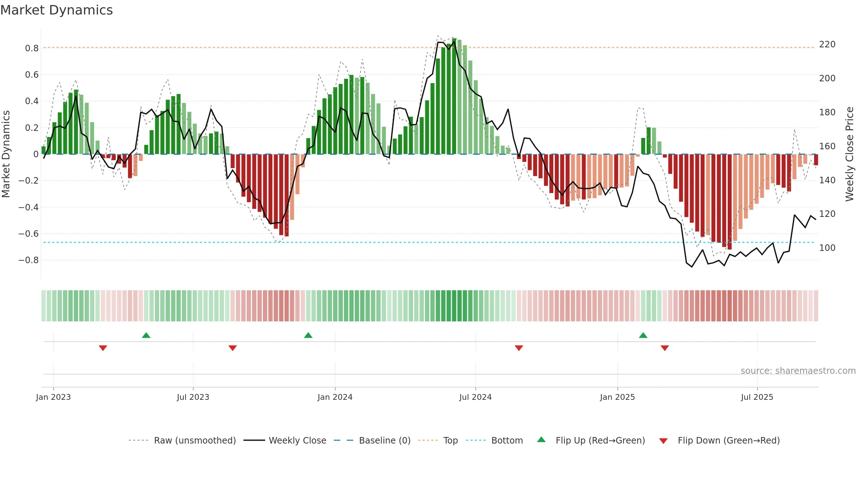Click the Baseline (0) legend entry

[x=372, y=440]
